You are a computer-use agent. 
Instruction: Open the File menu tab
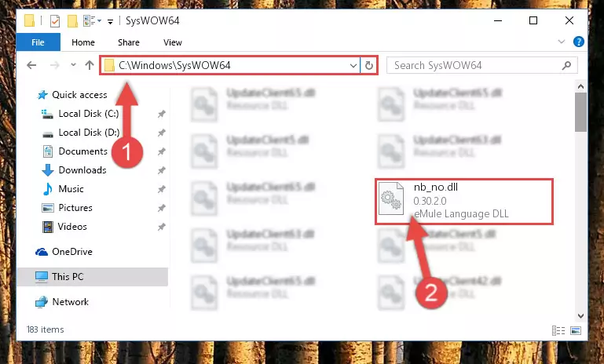click(38, 42)
